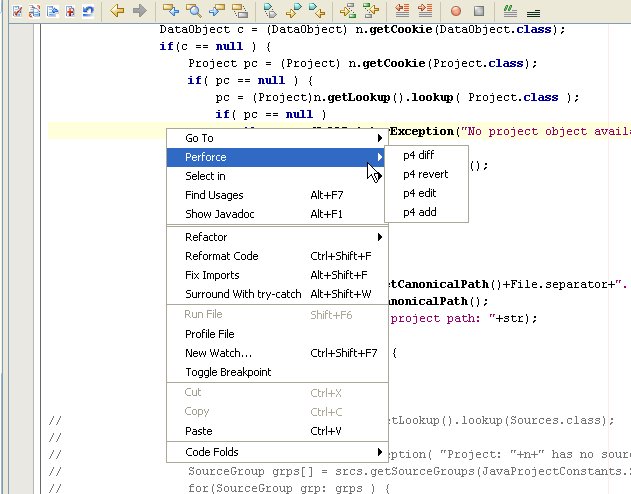Click the Uncomment lines icon
631x494 pixels.
point(533,14)
